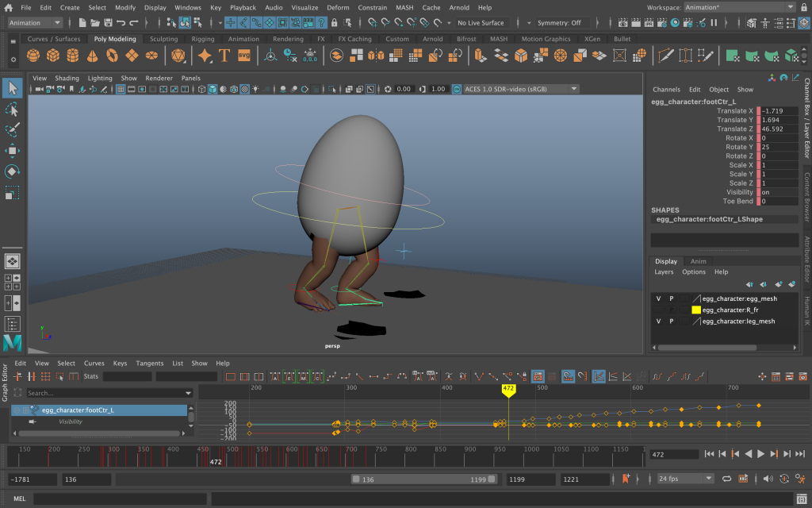This screenshot has height=508, width=812.
Task: Activate the Scale tool
Action: (12, 193)
